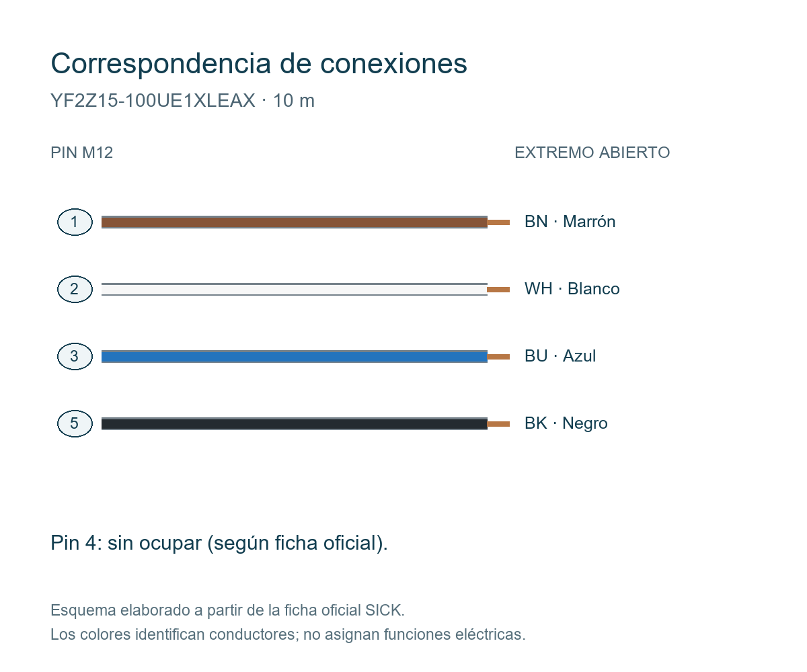
Task: Click the BK · Negro label
Action: pos(566,423)
